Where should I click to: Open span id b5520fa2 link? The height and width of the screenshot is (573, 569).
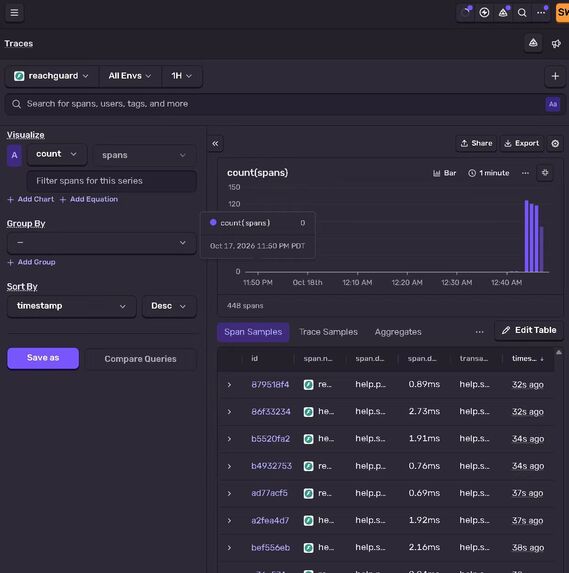click(x=270, y=439)
